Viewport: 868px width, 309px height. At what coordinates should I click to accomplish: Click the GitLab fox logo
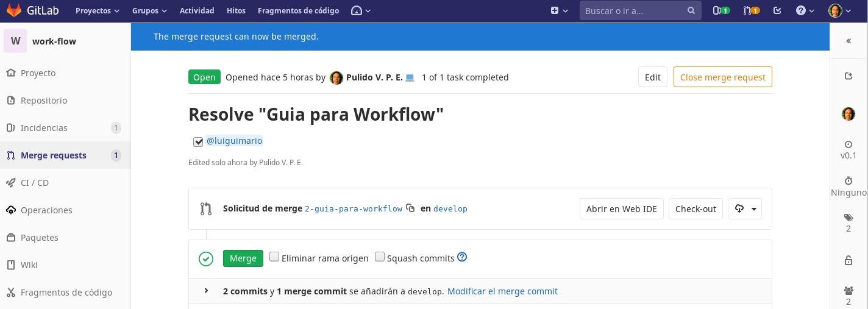[x=13, y=10]
